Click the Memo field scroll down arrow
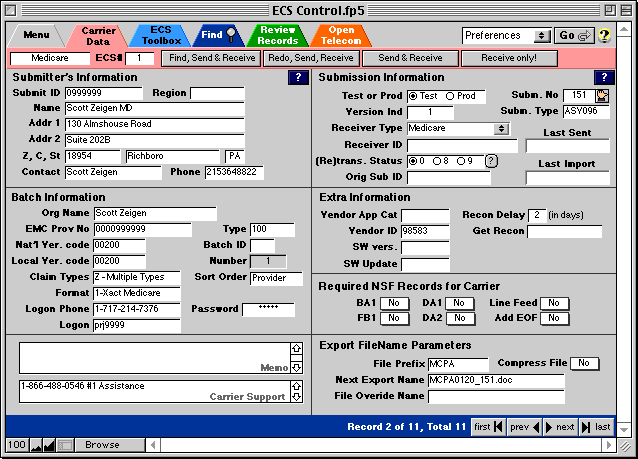638x459 pixels. click(x=295, y=367)
